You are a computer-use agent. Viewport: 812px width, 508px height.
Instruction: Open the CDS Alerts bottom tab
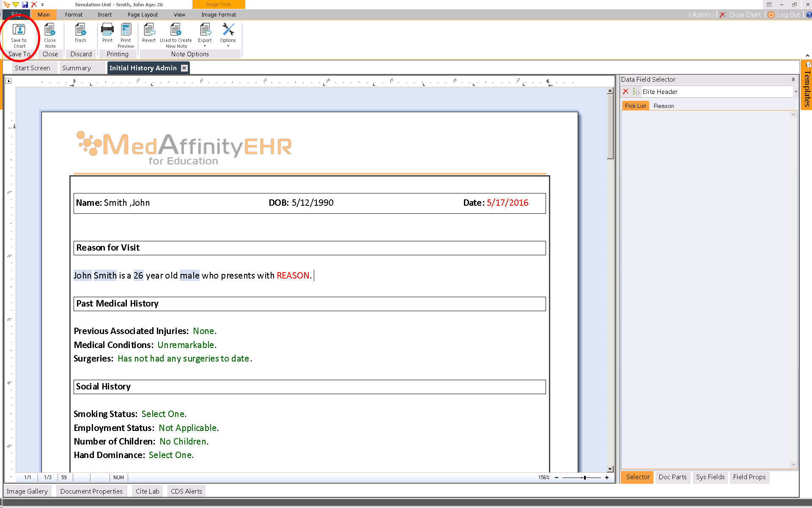(186, 491)
